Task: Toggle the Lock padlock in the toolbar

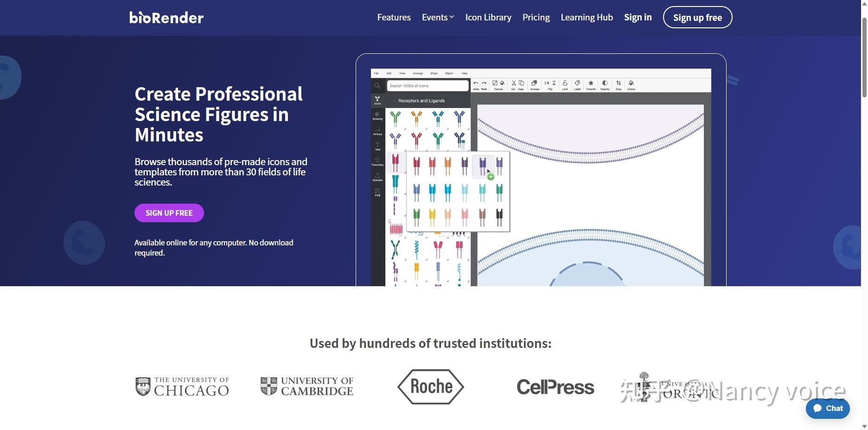Action: pyautogui.click(x=565, y=83)
